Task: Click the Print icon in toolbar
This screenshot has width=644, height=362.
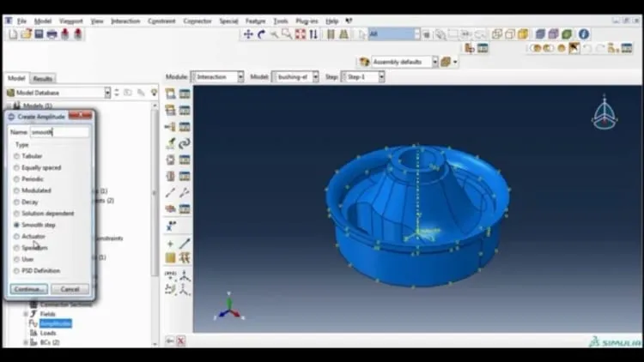Action: tap(52, 34)
